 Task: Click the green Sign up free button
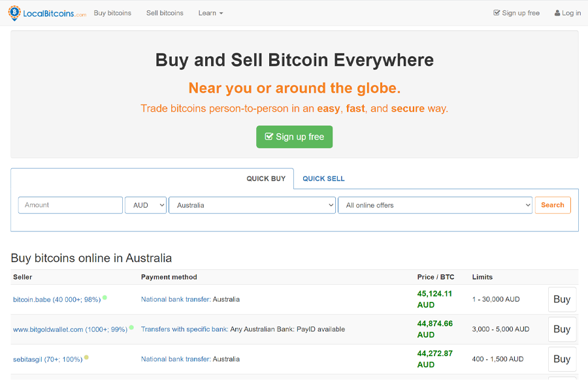(x=295, y=137)
